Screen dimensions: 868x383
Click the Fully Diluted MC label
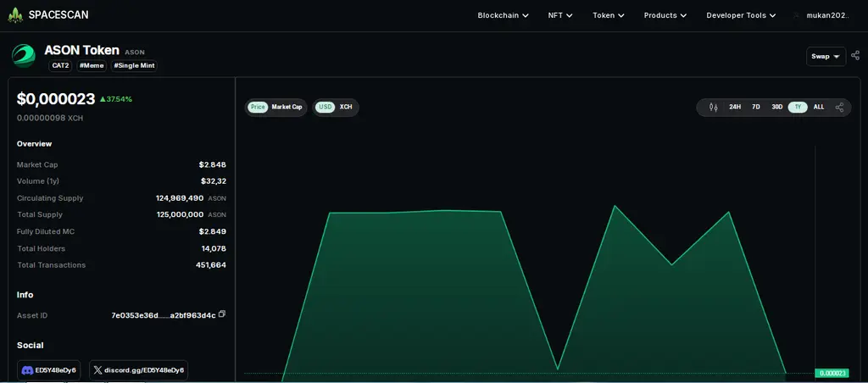[x=46, y=231]
